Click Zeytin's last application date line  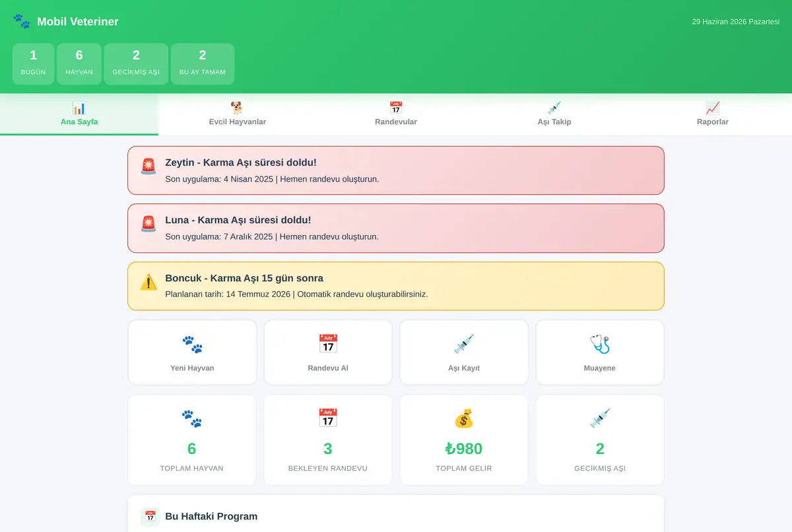point(272,179)
